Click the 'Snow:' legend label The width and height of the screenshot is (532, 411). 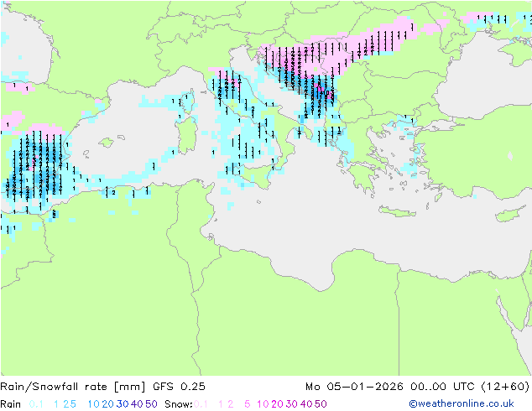179,404
